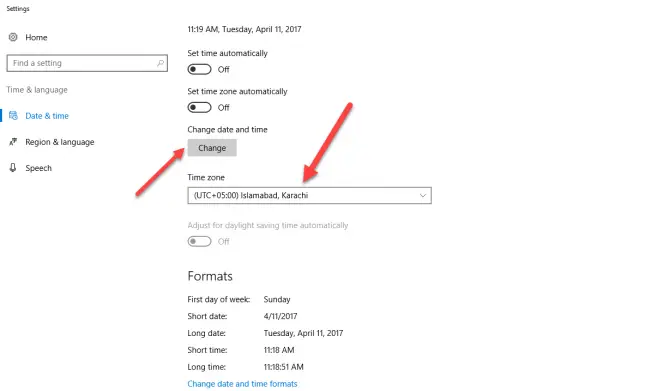The width and height of the screenshot is (670, 391).
Task: Open Region & language settings
Action: click(60, 142)
